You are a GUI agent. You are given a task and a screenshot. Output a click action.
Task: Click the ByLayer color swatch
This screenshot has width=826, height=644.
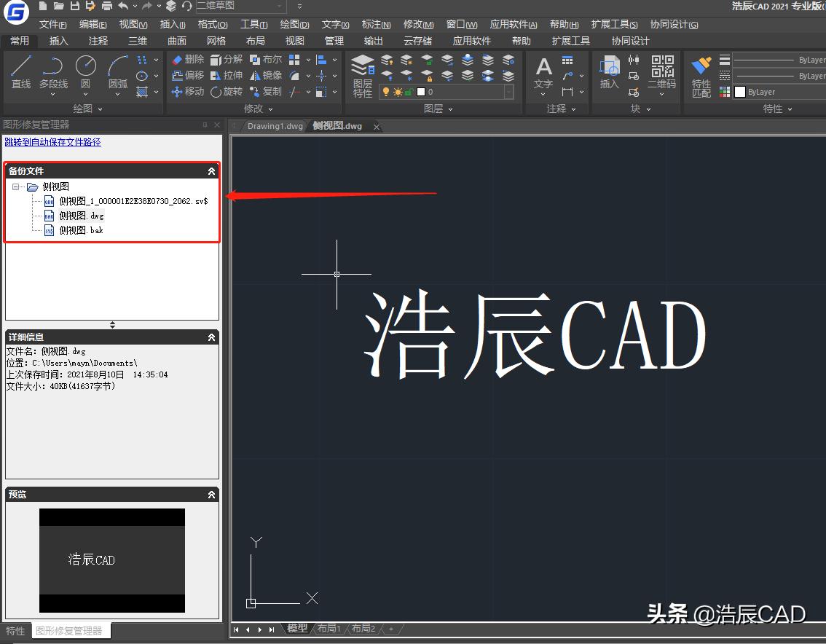point(739,93)
